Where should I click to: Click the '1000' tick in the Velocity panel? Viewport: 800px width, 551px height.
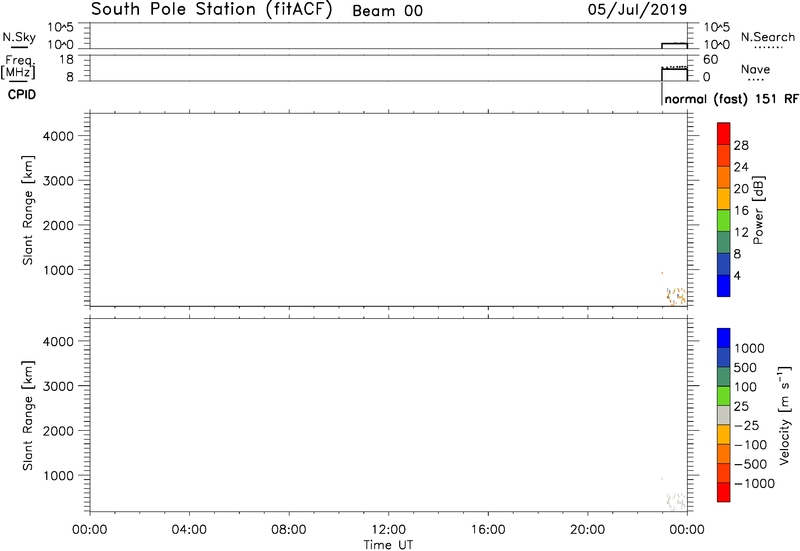coord(58,475)
